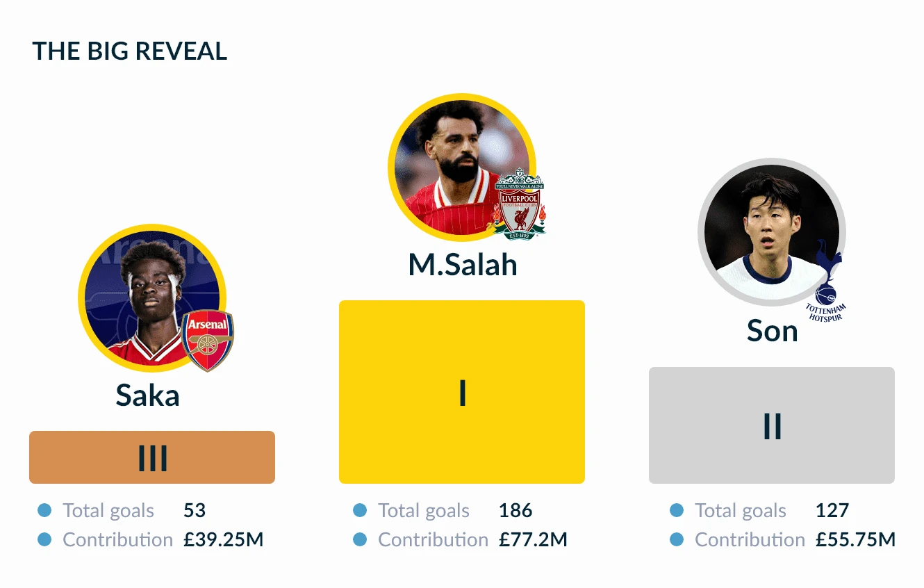Image resolution: width=924 pixels, height=588 pixels.
Task: Click the Son player name
Action: pos(772,331)
